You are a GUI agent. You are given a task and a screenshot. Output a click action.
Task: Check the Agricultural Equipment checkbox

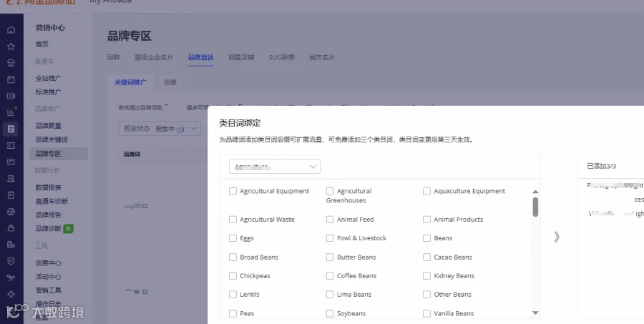pos(233,191)
